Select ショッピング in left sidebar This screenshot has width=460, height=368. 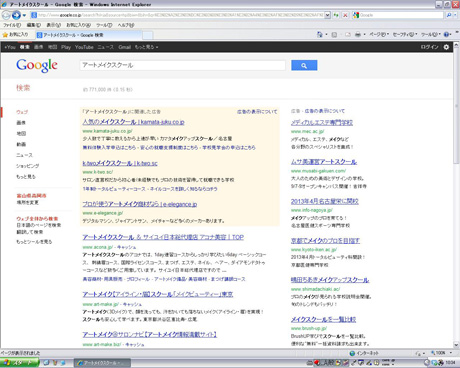pos(27,166)
